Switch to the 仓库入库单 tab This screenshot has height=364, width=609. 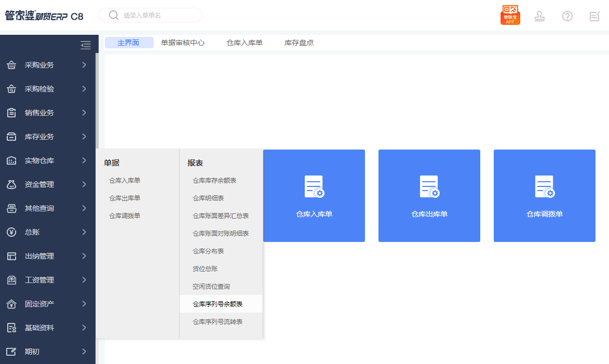pyautogui.click(x=245, y=43)
